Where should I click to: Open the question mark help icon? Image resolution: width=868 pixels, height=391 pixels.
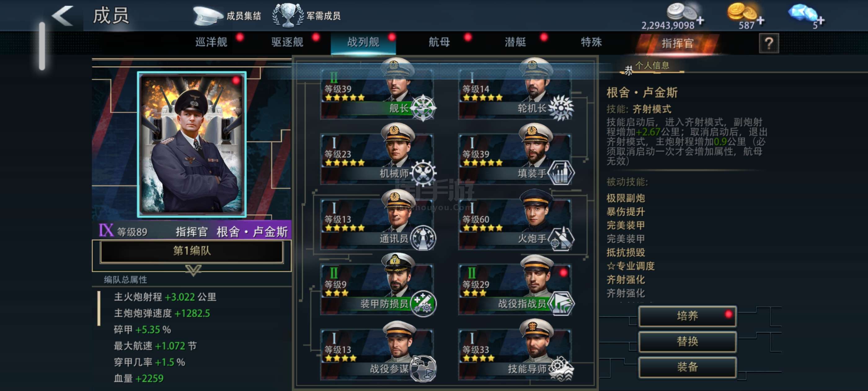(768, 43)
